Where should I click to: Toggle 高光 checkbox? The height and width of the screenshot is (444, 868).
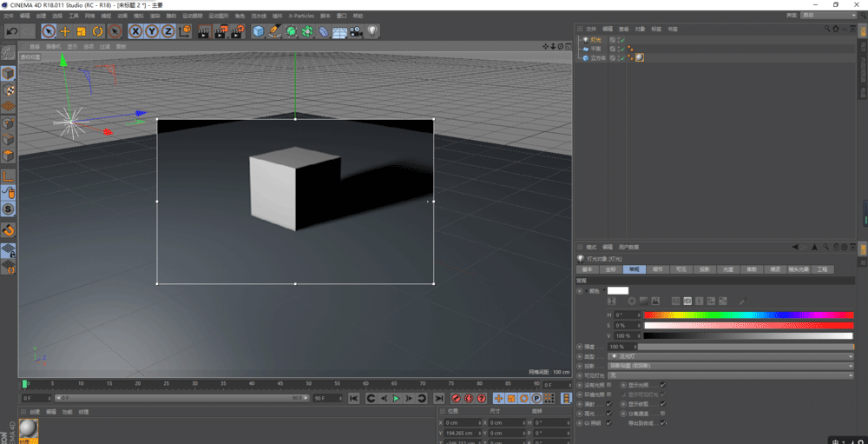(x=609, y=413)
